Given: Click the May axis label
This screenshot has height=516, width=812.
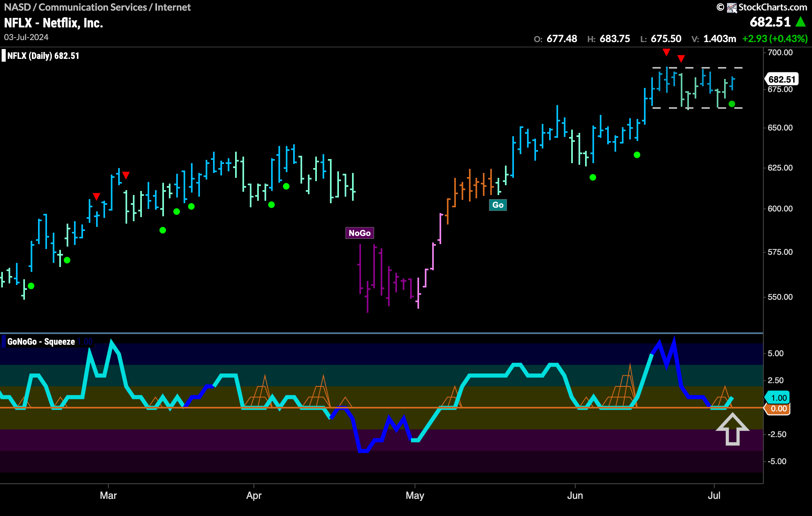Looking at the screenshot, I should (x=415, y=496).
